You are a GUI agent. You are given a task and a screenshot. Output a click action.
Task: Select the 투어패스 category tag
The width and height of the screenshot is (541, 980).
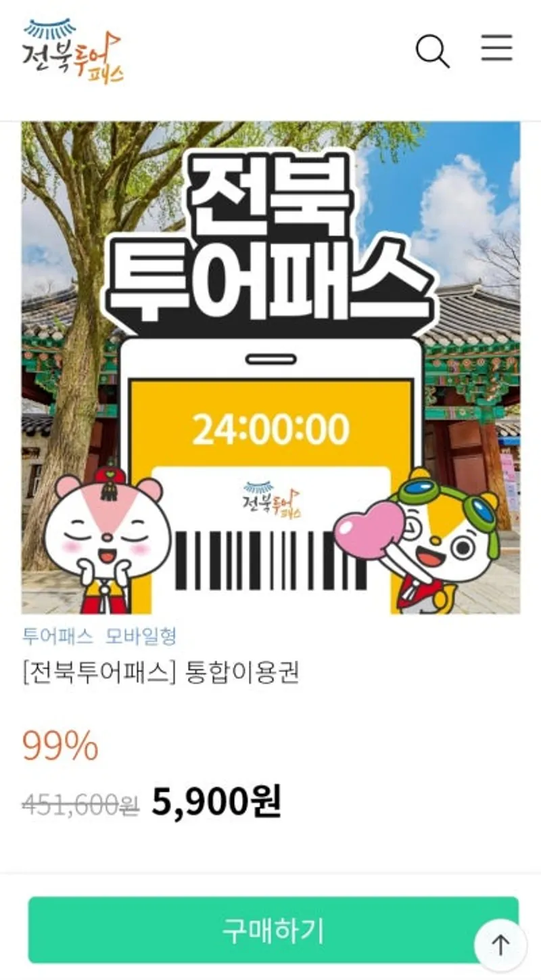(x=57, y=636)
